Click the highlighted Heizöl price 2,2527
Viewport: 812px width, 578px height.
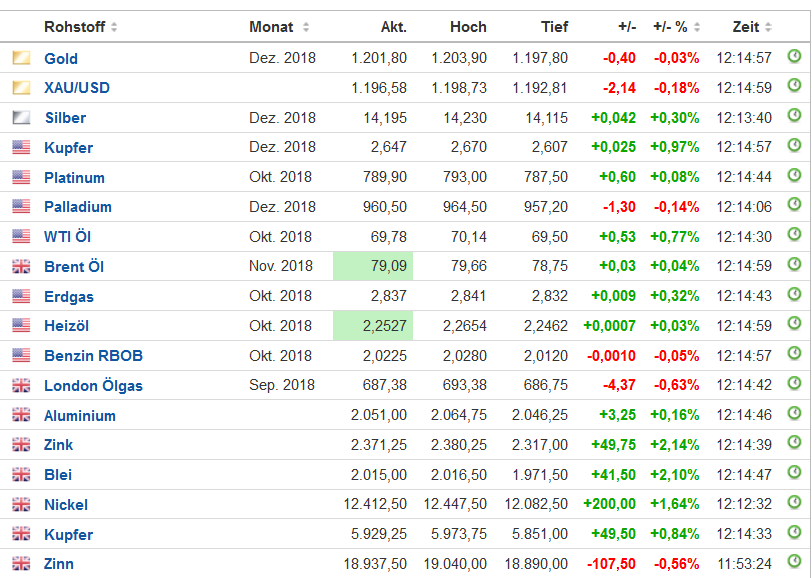(x=386, y=326)
